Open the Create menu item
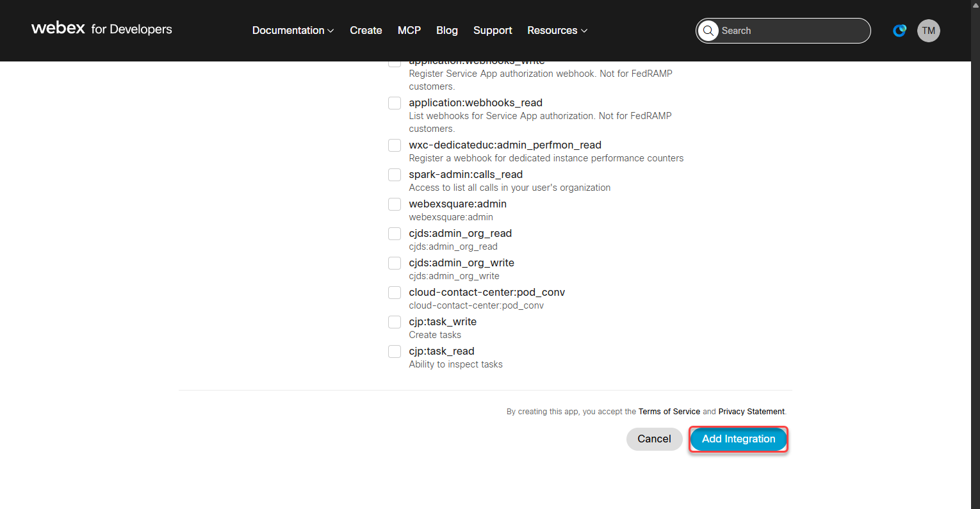 (366, 30)
